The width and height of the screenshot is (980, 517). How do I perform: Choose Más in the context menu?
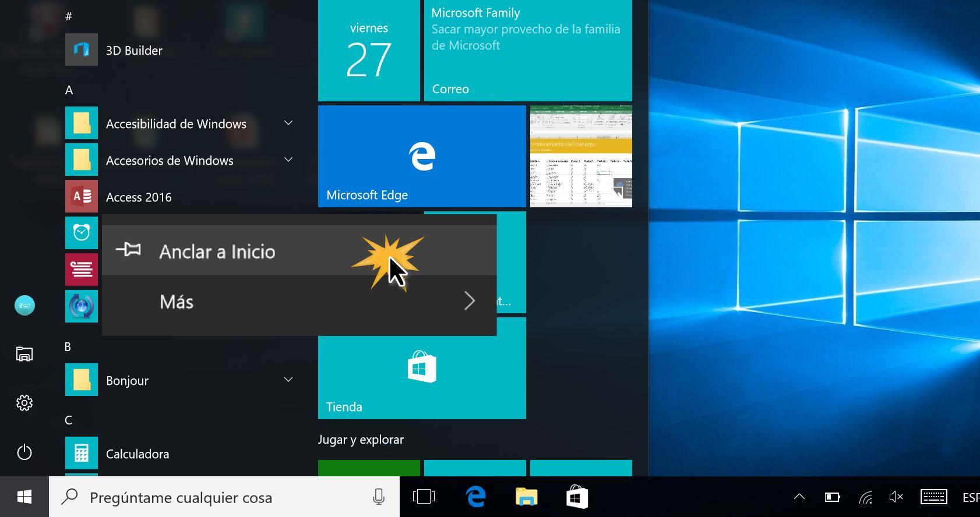point(299,302)
